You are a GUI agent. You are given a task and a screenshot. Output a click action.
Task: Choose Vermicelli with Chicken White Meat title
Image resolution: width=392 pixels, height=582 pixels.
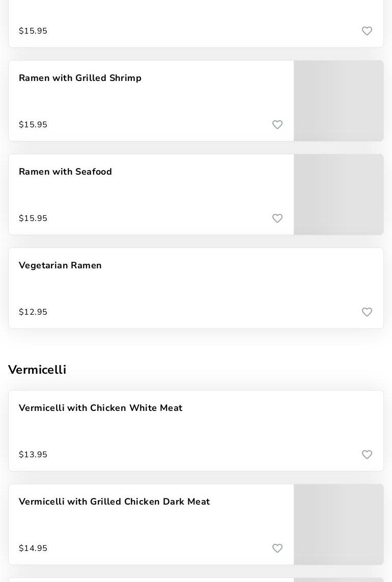(x=100, y=408)
